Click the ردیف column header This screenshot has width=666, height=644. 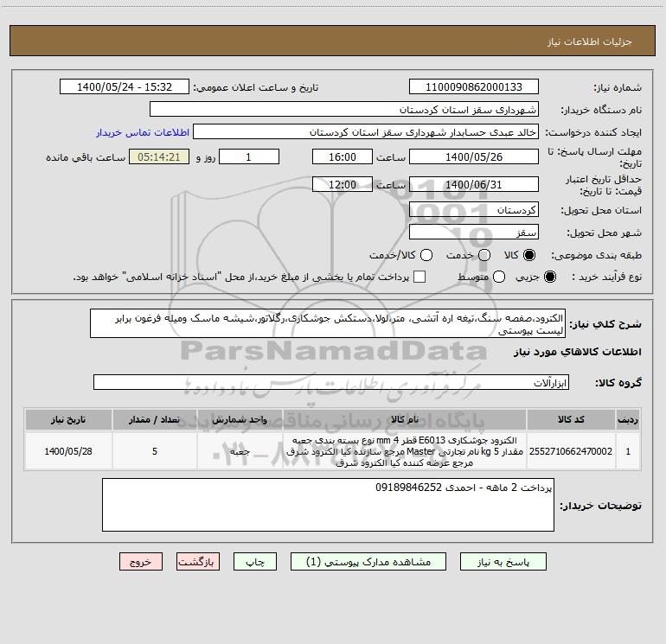point(628,419)
